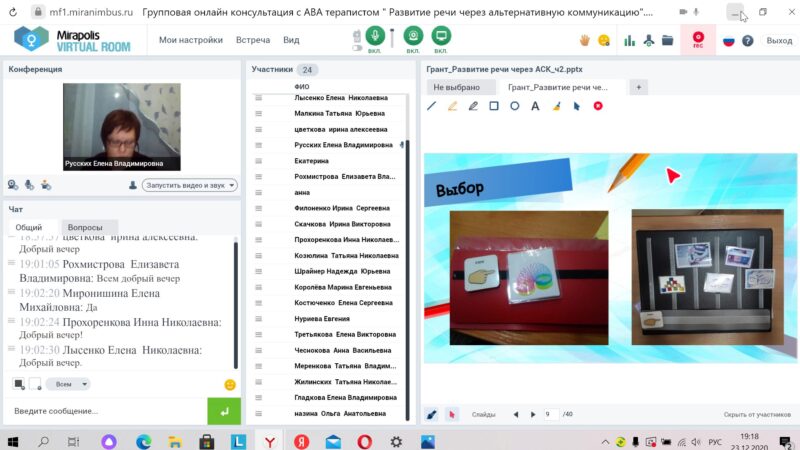Click the slide number input field
The height and width of the screenshot is (450, 800).
pos(551,414)
